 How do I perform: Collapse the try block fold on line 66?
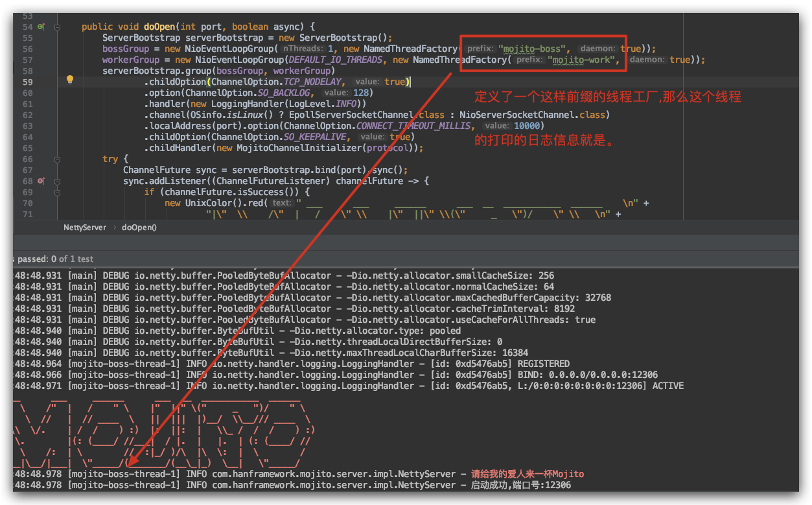[58, 159]
